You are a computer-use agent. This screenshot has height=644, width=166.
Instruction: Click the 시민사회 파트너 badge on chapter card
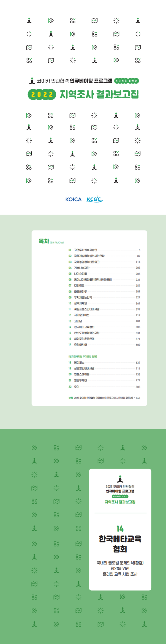[x=120, y=496]
